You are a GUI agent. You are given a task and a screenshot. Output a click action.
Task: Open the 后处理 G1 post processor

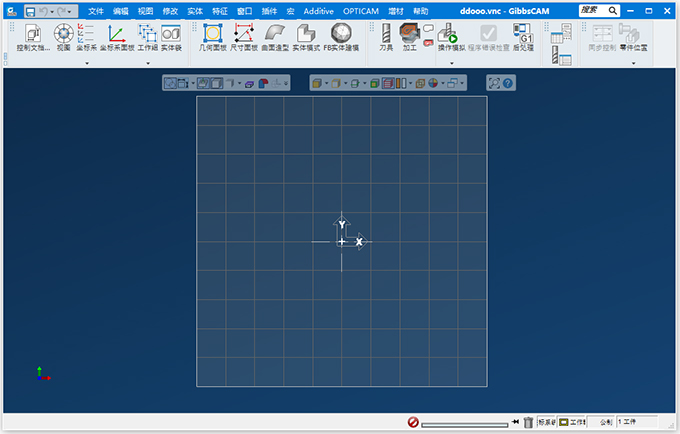pos(523,38)
